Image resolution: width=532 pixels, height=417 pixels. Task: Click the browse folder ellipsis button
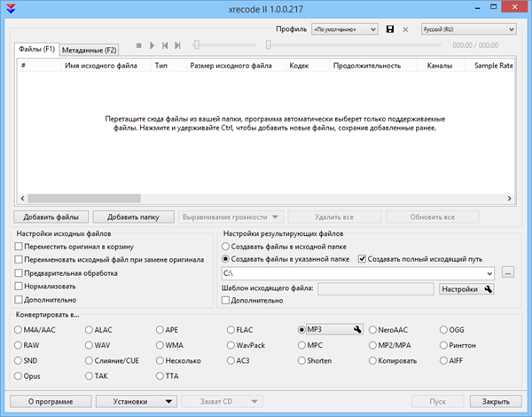[508, 272]
